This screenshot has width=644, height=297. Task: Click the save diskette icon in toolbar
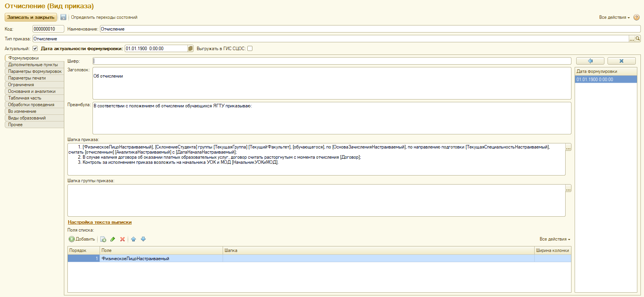pyautogui.click(x=63, y=17)
